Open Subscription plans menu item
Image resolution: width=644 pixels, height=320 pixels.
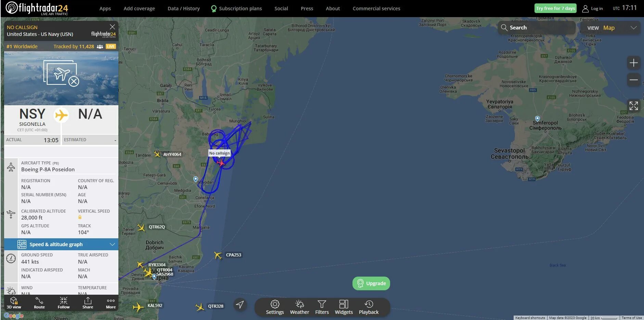(x=236, y=9)
